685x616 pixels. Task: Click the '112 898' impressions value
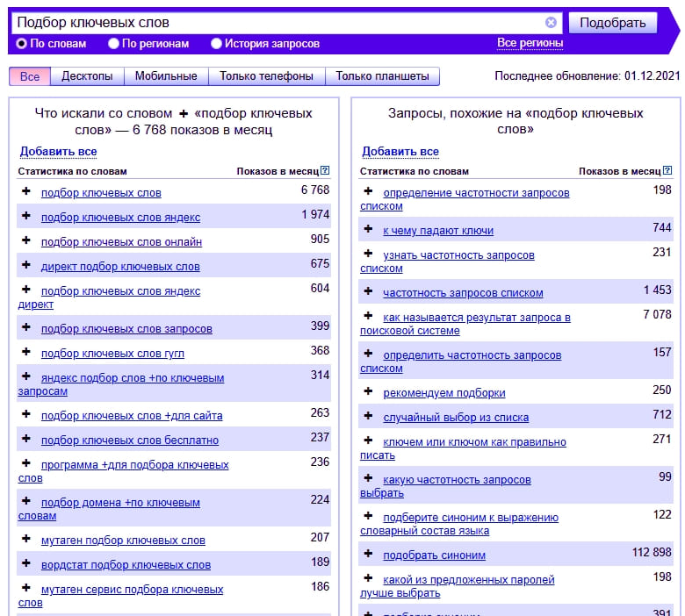(652, 552)
